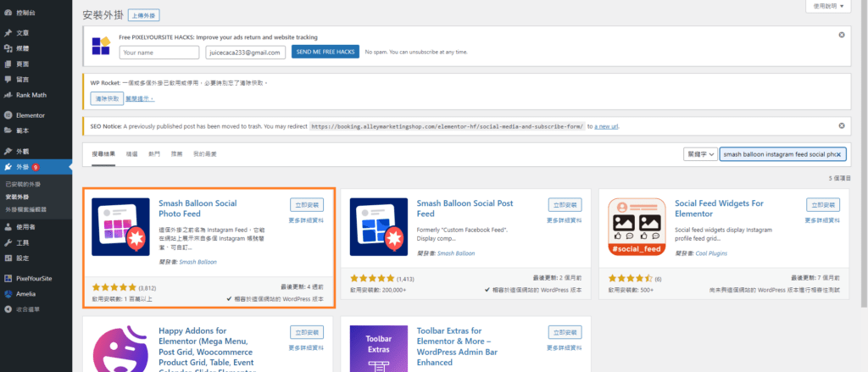868x372 pixels.
Task: Click the Your name input field
Action: tap(159, 52)
